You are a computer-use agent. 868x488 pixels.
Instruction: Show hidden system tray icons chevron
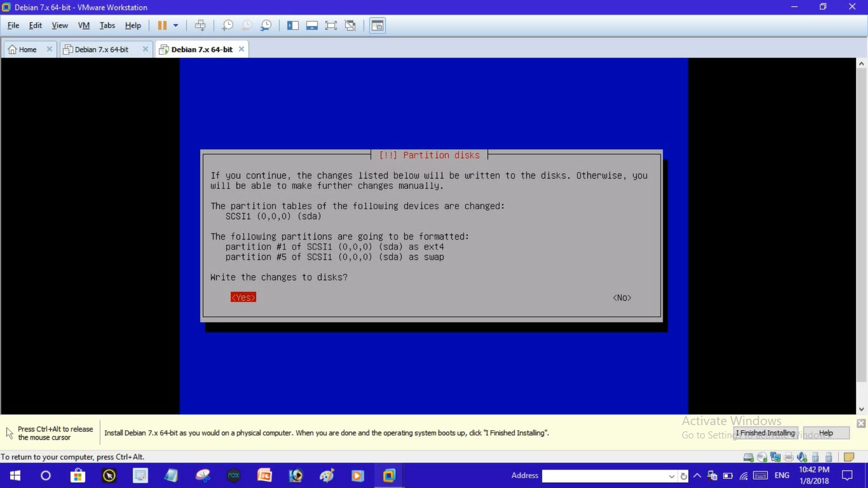697,475
